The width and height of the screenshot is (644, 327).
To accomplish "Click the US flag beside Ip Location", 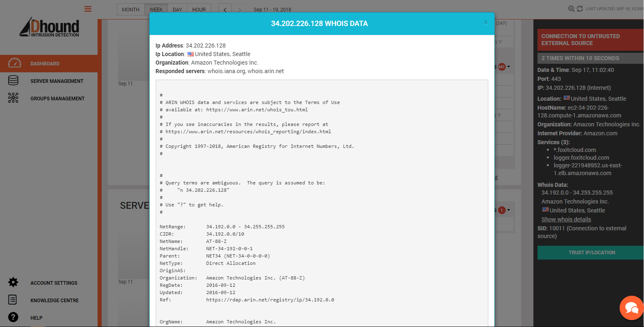I will coord(190,54).
